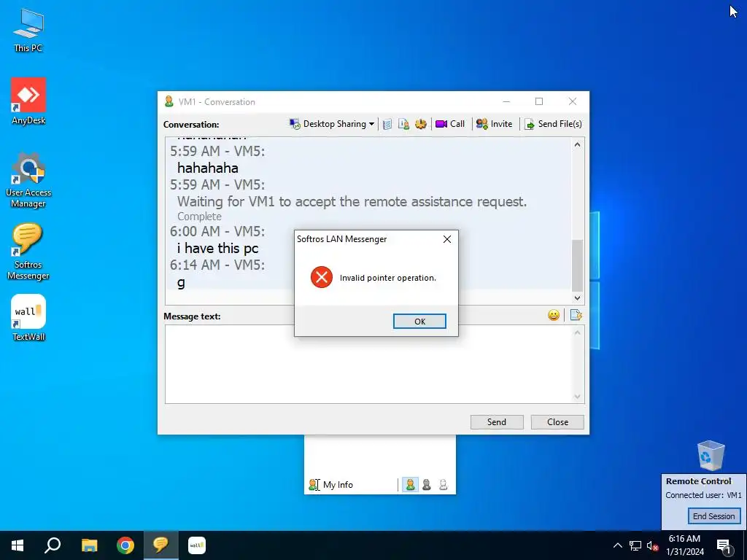Click message text scrollbar down arrow
This screenshot has height=560, width=747.
click(x=578, y=397)
